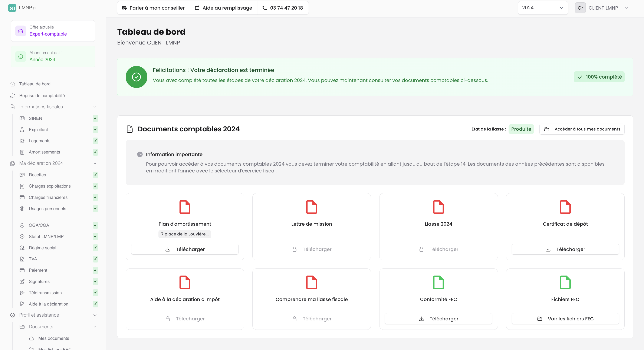Download the Plan d'amortissement document

[185, 249]
